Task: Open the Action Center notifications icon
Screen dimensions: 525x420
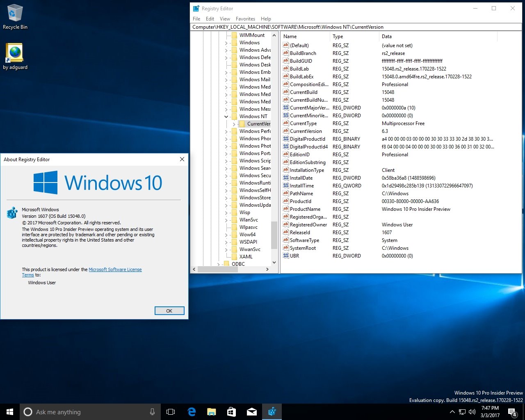Action: (512, 412)
